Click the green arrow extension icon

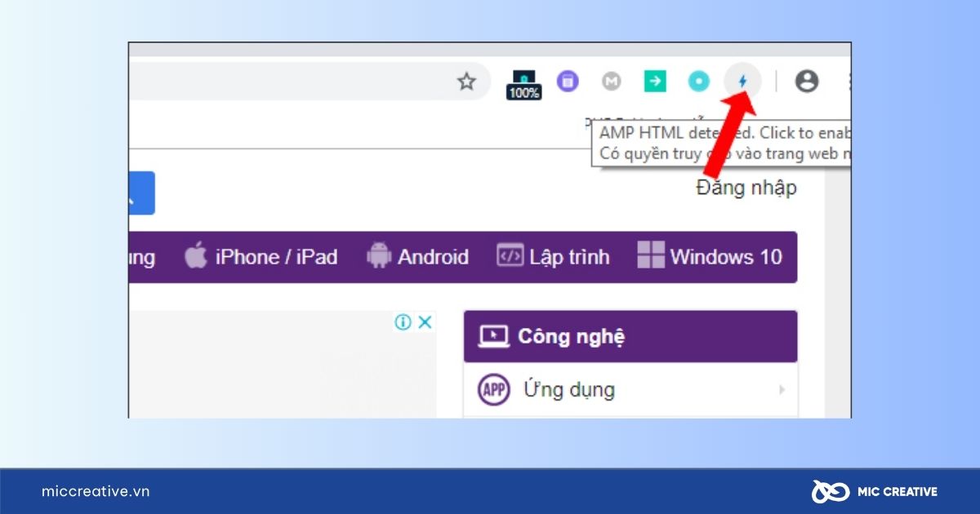pos(655,81)
